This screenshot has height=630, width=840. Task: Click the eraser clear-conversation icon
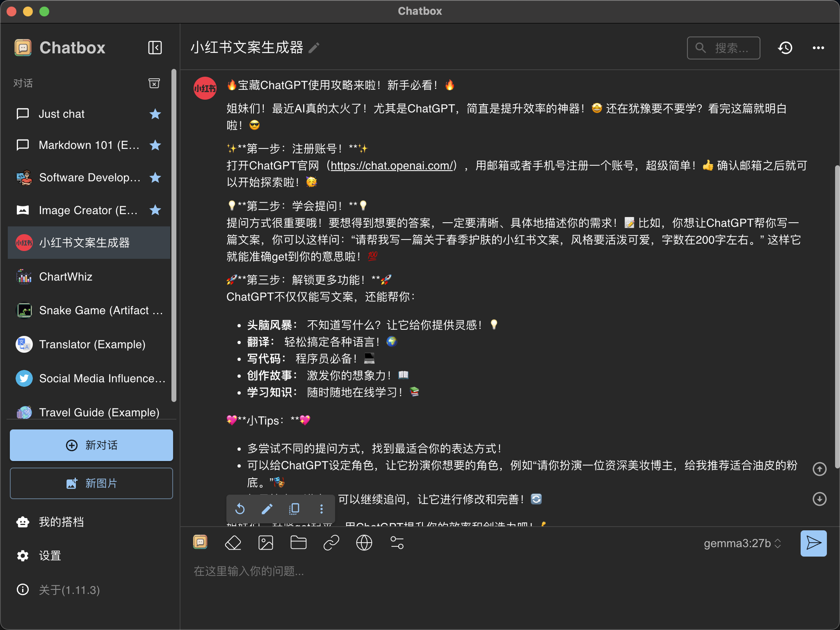coord(233,543)
